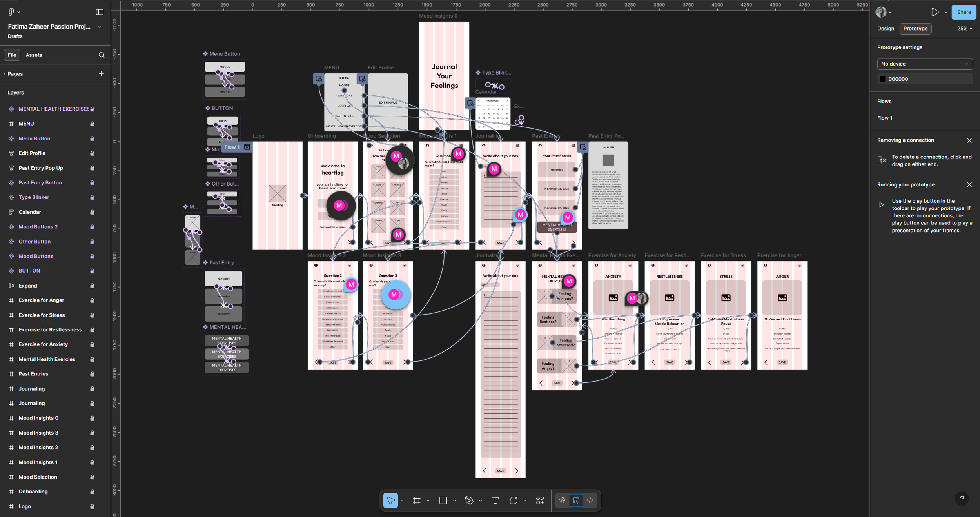The width and height of the screenshot is (980, 517).
Task: Select the Assets tab
Action: click(34, 55)
